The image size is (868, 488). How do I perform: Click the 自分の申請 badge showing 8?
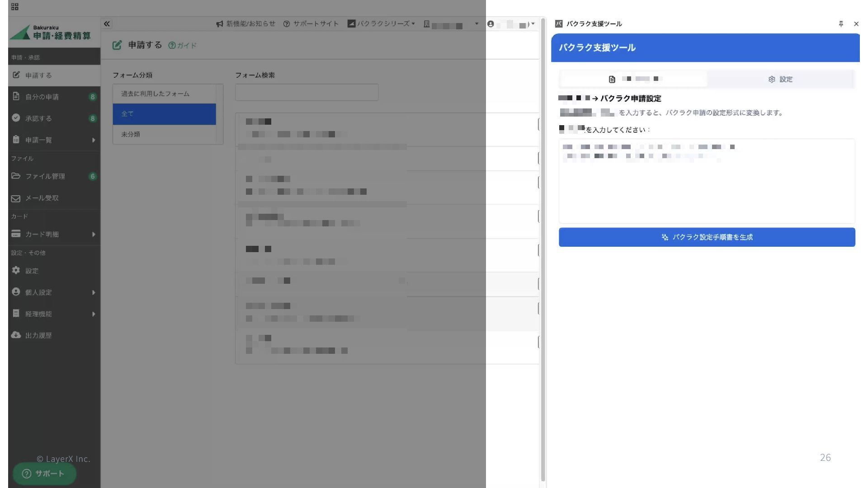(x=93, y=97)
